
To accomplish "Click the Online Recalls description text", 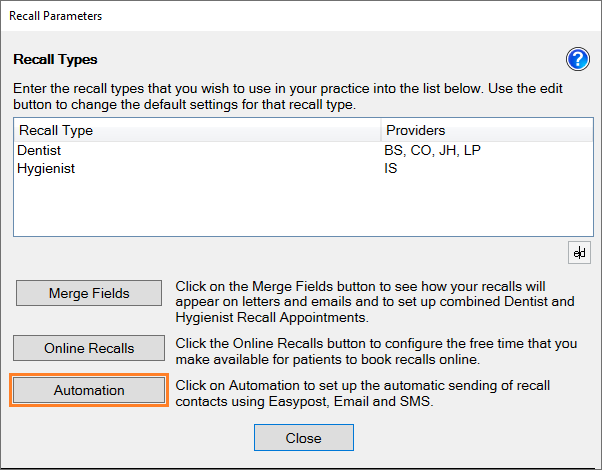I will (x=376, y=351).
